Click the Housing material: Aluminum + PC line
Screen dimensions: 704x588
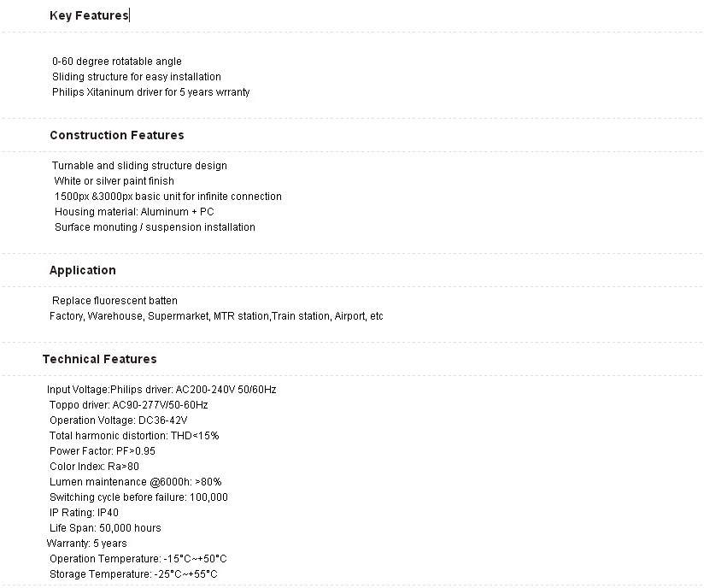134,212
